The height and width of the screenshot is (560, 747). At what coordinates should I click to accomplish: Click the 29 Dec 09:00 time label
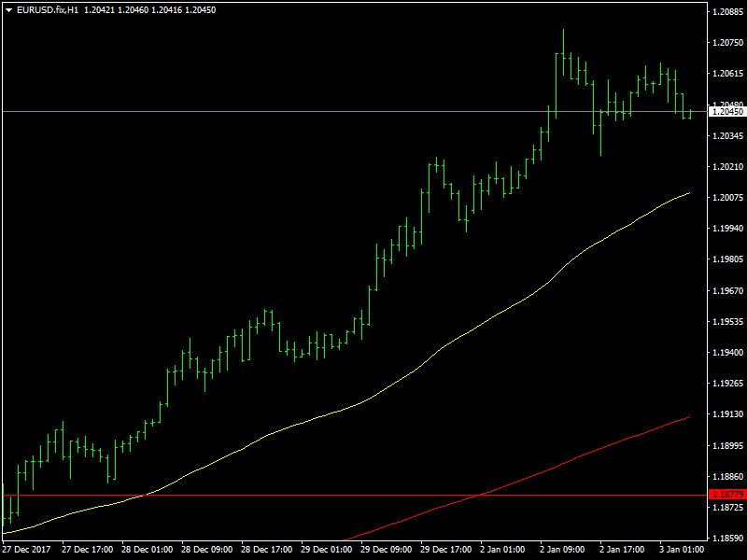(386, 550)
